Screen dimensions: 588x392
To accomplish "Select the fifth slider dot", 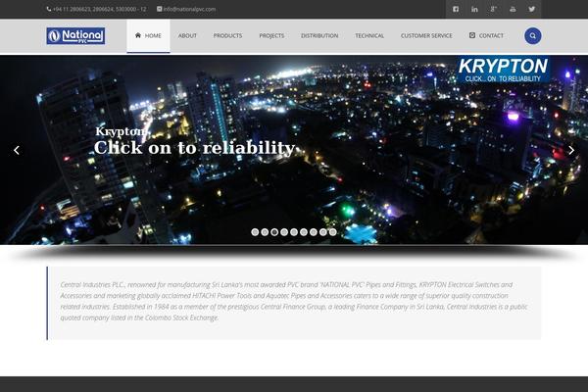I will (x=294, y=232).
